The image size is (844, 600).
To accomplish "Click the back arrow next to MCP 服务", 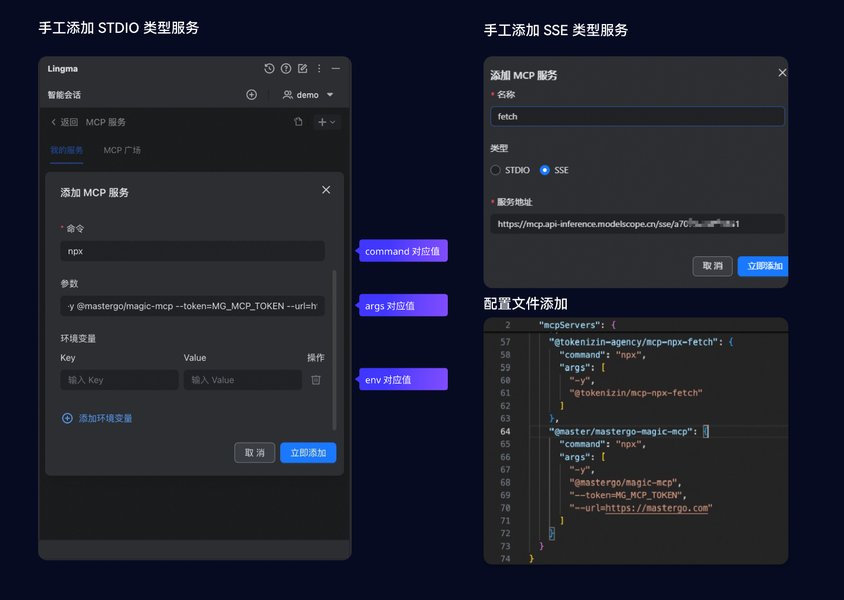I will (x=55, y=122).
